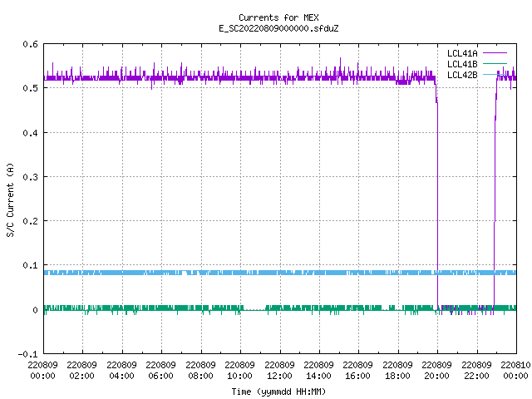This screenshot has height=399, width=532.
Task: Click the y-axis label 'S/C Current (A)'
Action: click(x=10, y=199)
